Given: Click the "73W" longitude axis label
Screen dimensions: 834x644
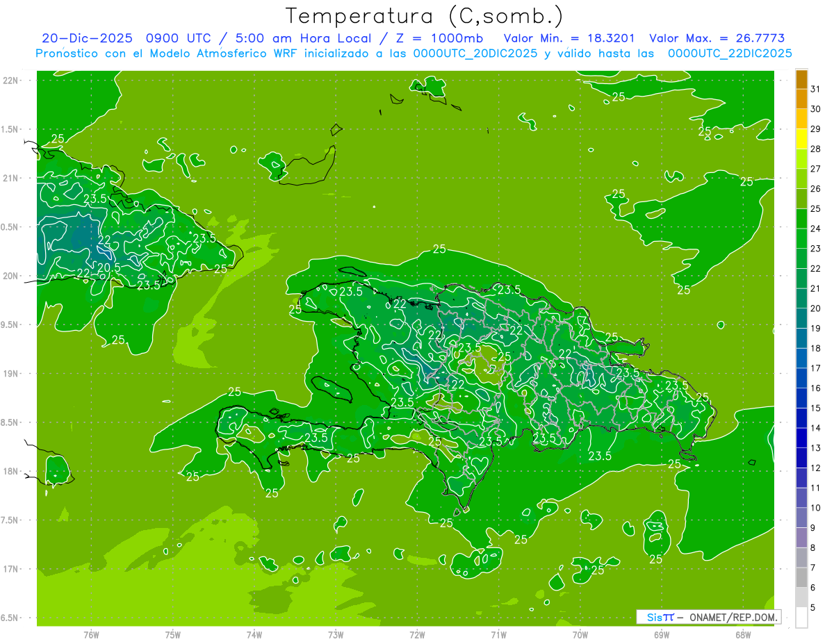Looking at the screenshot, I should point(336,635).
